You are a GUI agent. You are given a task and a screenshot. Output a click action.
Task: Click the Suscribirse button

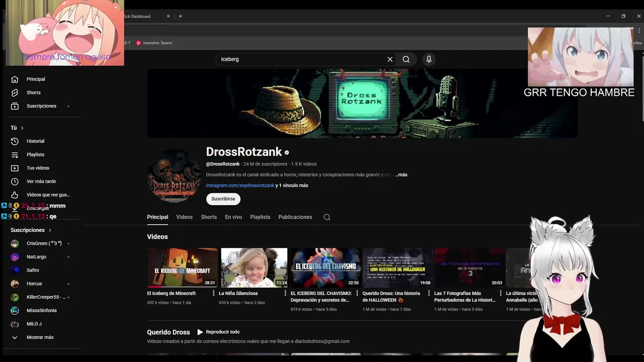pyautogui.click(x=223, y=199)
